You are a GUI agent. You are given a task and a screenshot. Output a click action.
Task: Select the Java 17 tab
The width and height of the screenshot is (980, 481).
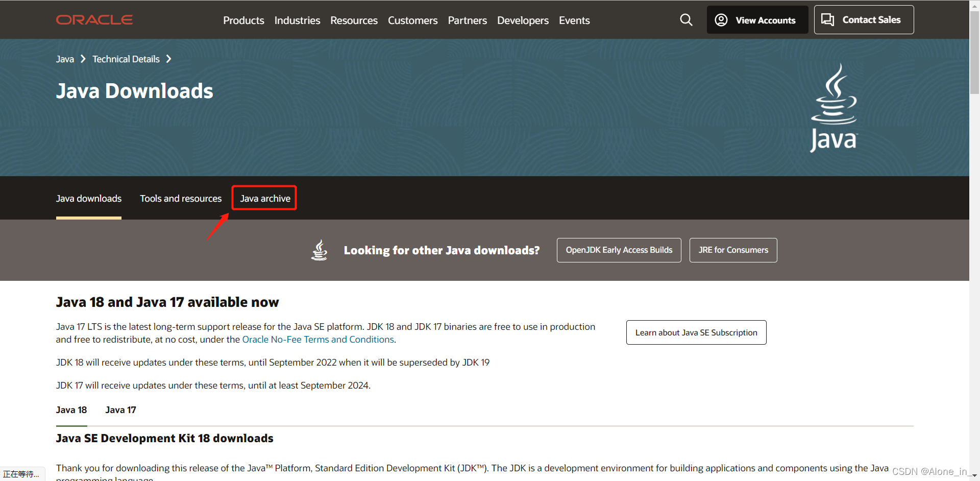[120, 410]
